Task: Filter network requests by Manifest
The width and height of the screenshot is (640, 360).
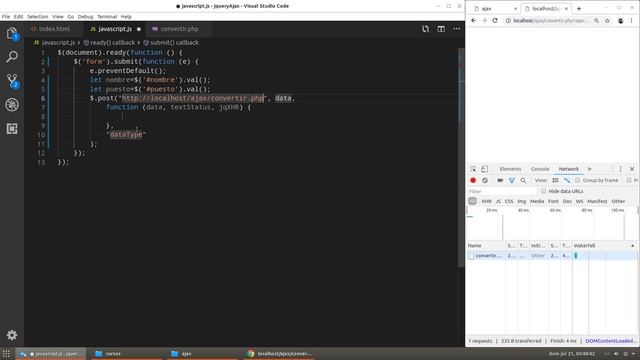Action: 597,201
